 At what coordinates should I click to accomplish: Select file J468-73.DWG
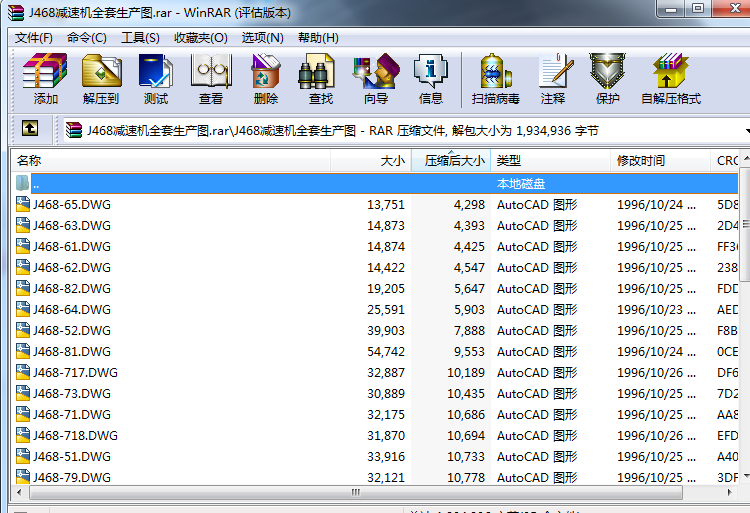[72, 393]
